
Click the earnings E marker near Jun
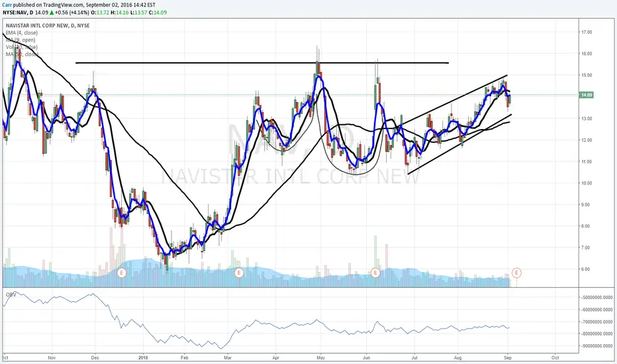click(375, 273)
